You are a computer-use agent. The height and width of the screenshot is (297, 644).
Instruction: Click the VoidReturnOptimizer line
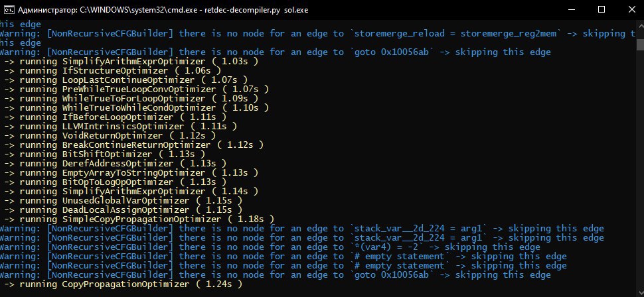pos(110,136)
